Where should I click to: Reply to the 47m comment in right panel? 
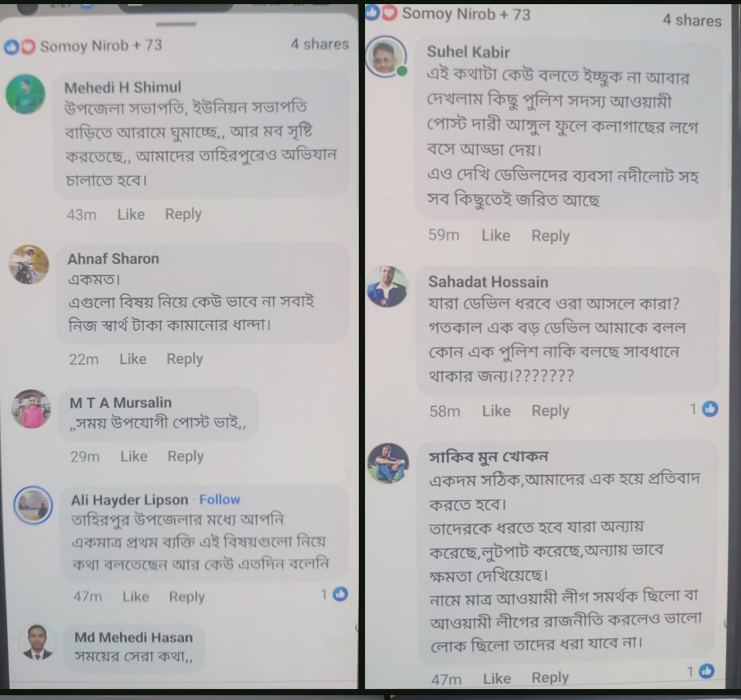[x=550, y=678]
